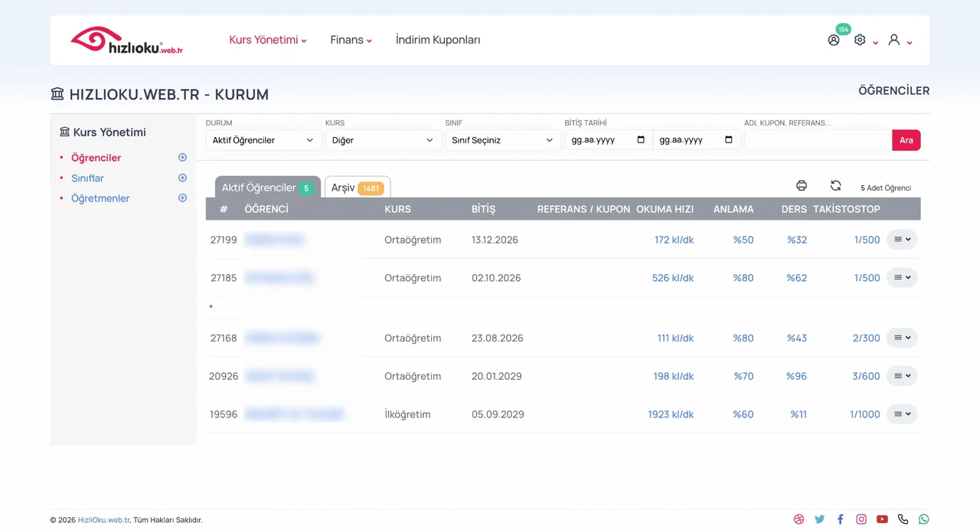Open the Twitter icon in the footer
The height and width of the screenshot is (530, 980).
coord(820,519)
